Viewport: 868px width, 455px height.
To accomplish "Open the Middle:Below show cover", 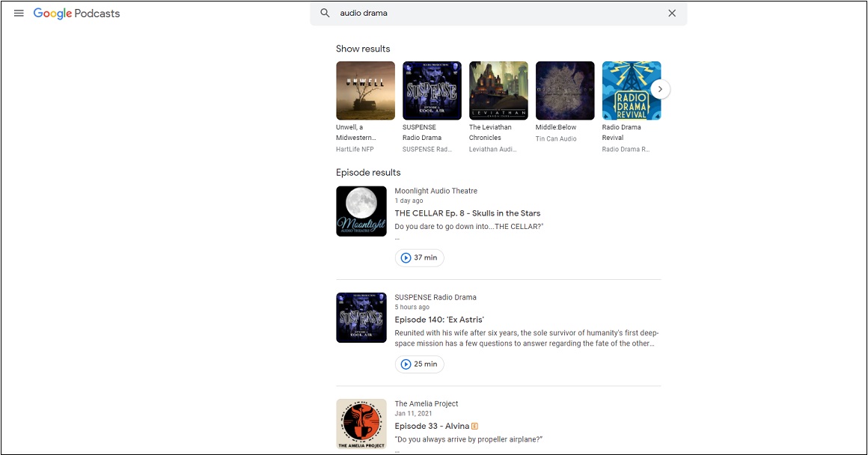I will click(x=565, y=91).
